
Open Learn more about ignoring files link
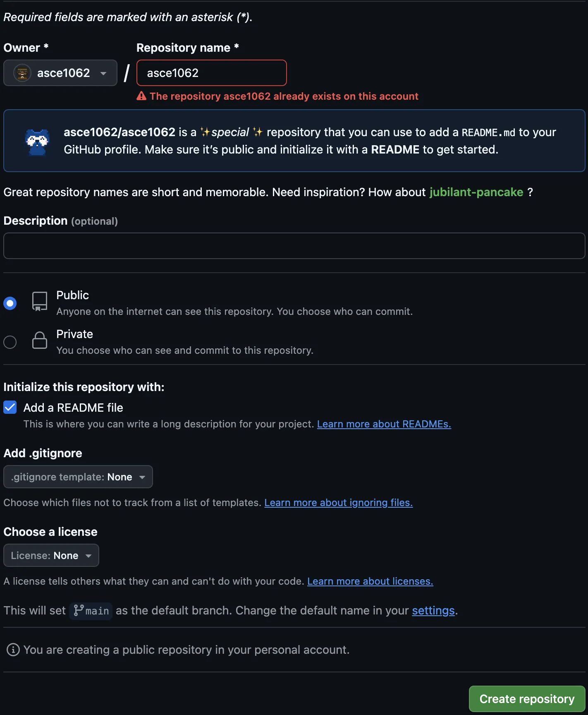[338, 503]
